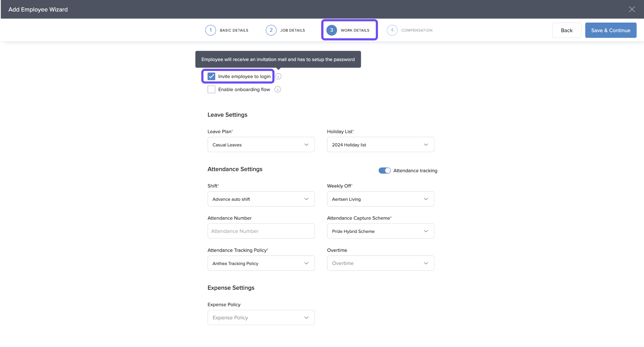Click the Back button
Image resolution: width=644 pixels, height=347 pixels.
(566, 30)
